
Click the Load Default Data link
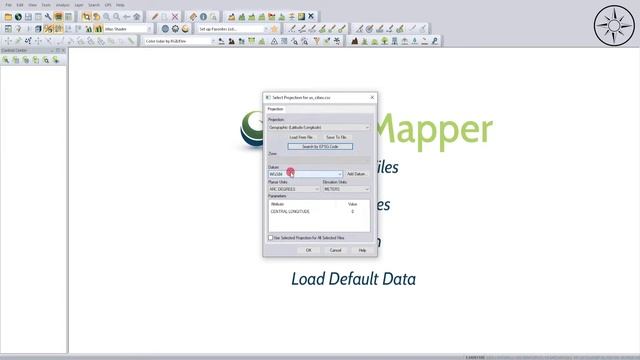(x=353, y=279)
